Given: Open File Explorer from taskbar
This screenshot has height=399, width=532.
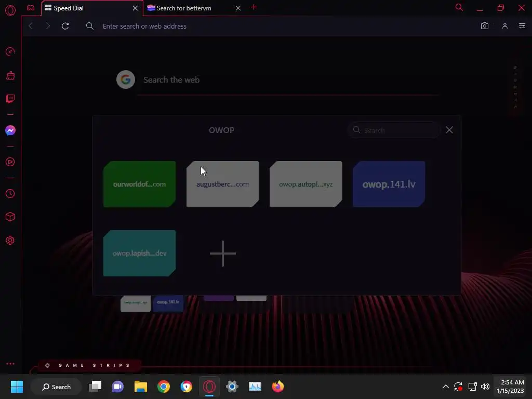Looking at the screenshot, I should point(140,387).
